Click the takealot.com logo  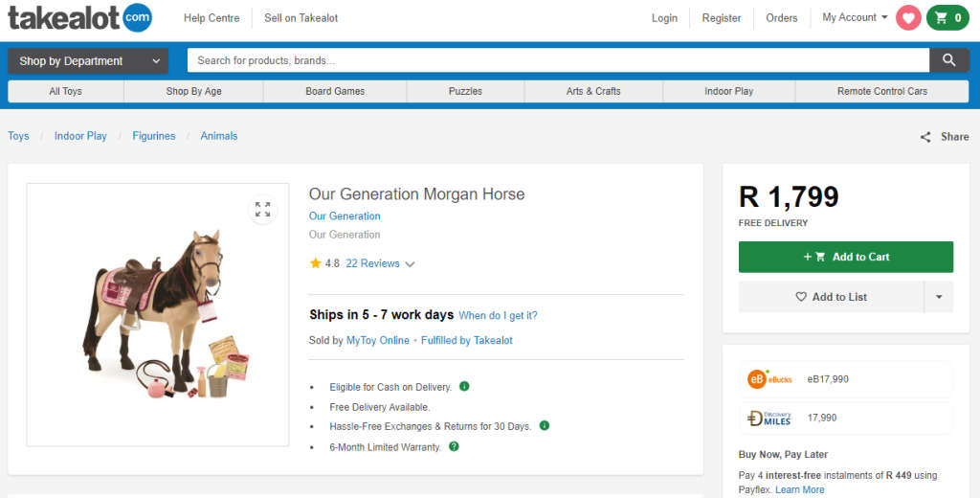coord(80,17)
